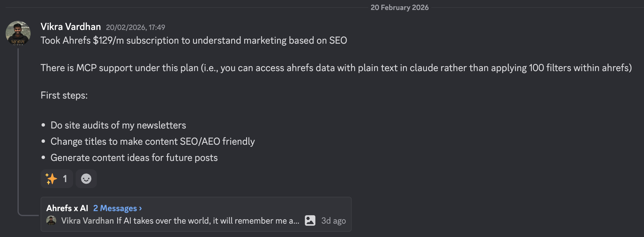
Task: Click bullet about SEO/AEO friendly titles
Action: pyautogui.click(x=152, y=142)
